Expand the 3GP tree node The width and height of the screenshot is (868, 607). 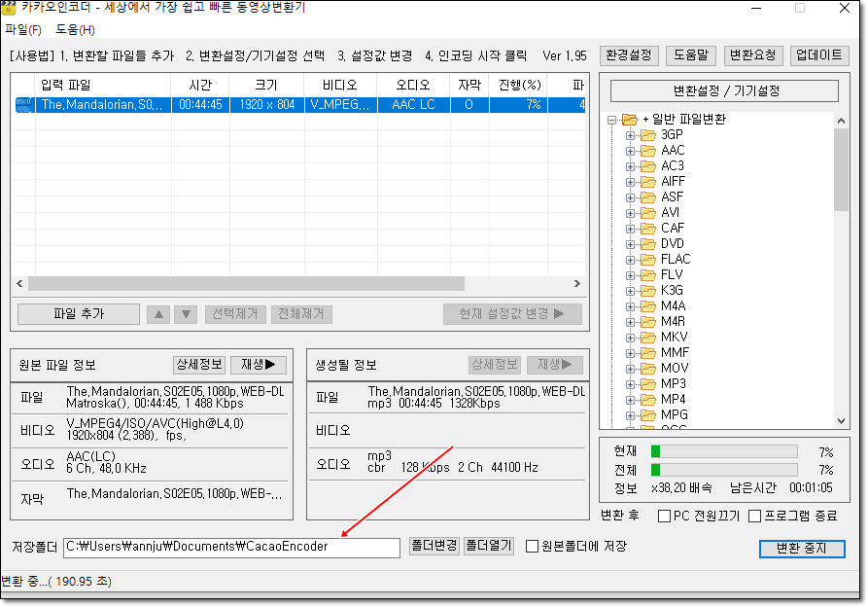(630, 135)
